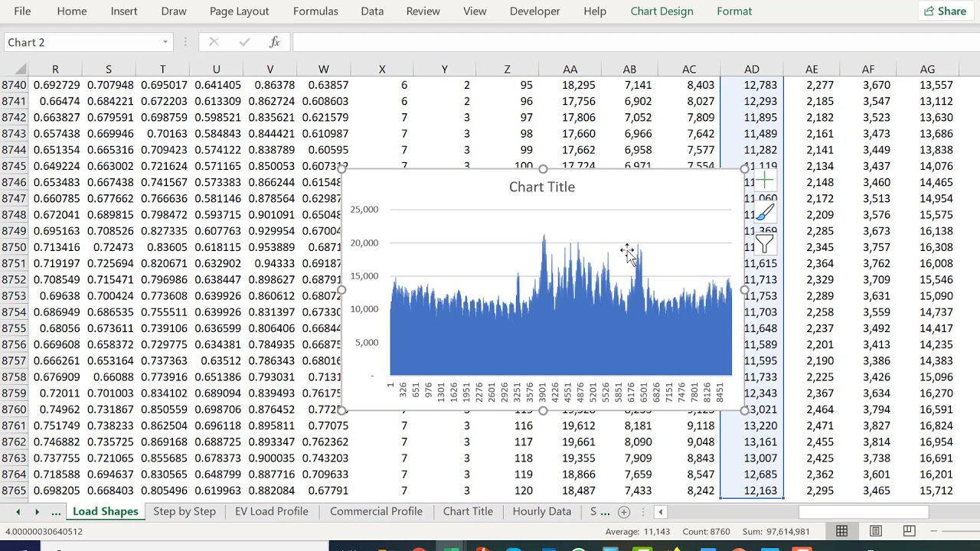Switch to Step by Step sheet

[185, 512]
